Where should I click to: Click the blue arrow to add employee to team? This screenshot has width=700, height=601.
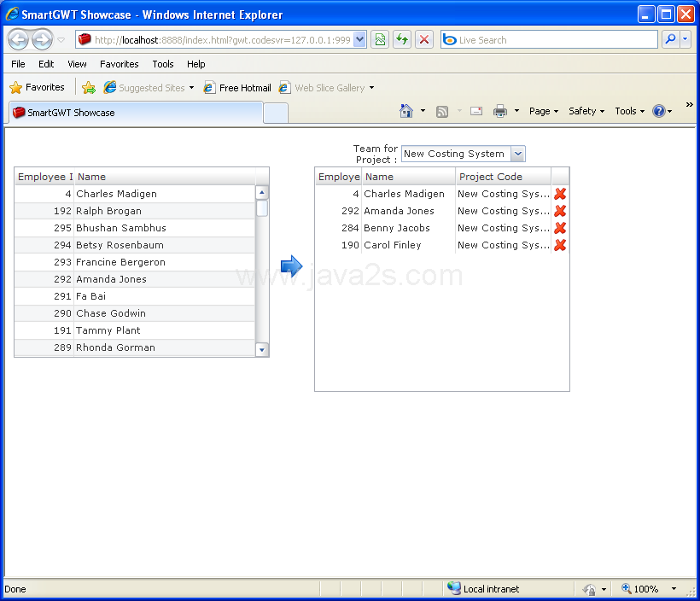(291, 266)
